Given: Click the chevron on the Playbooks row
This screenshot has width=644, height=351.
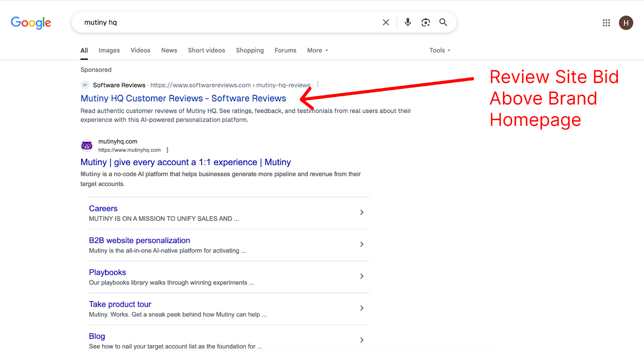Looking at the screenshot, I should (x=361, y=276).
